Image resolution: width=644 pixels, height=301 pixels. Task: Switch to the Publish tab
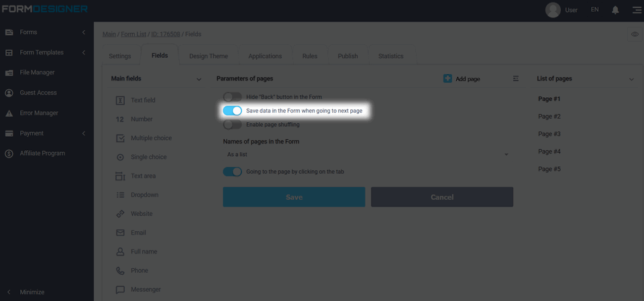[348, 56]
